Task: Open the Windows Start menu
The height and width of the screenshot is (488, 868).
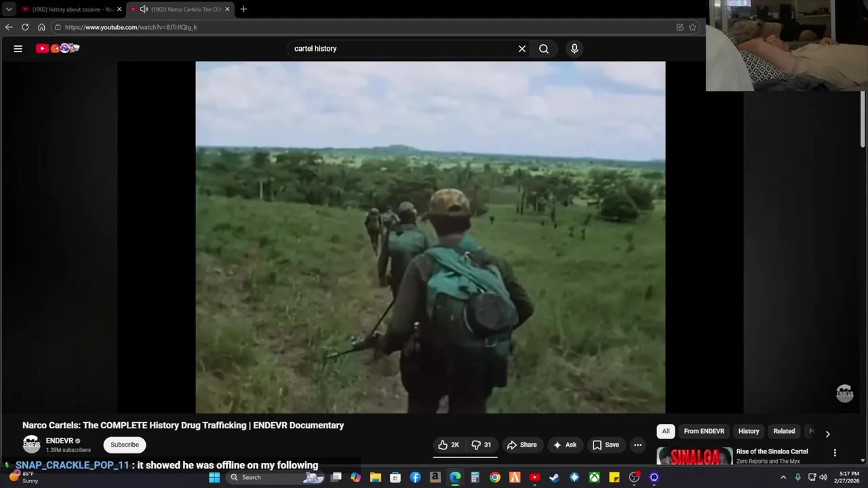Action: click(x=214, y=477)
